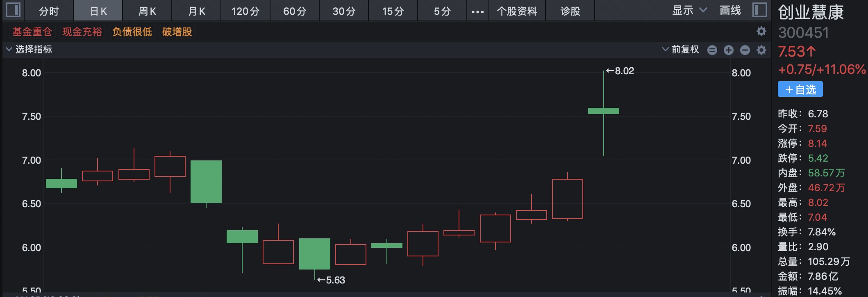
Task: Click the change value +0.75/+11.06%
Action: 822,69
